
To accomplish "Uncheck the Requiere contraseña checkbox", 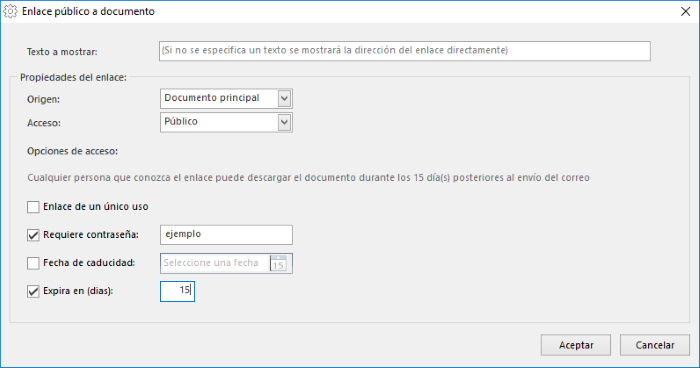I will click(33, 235).
